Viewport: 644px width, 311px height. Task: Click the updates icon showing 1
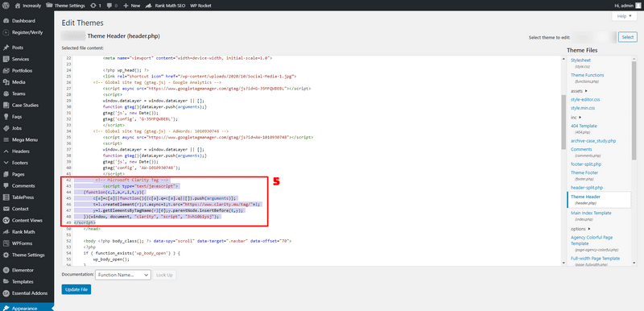(x=96, y=6)
